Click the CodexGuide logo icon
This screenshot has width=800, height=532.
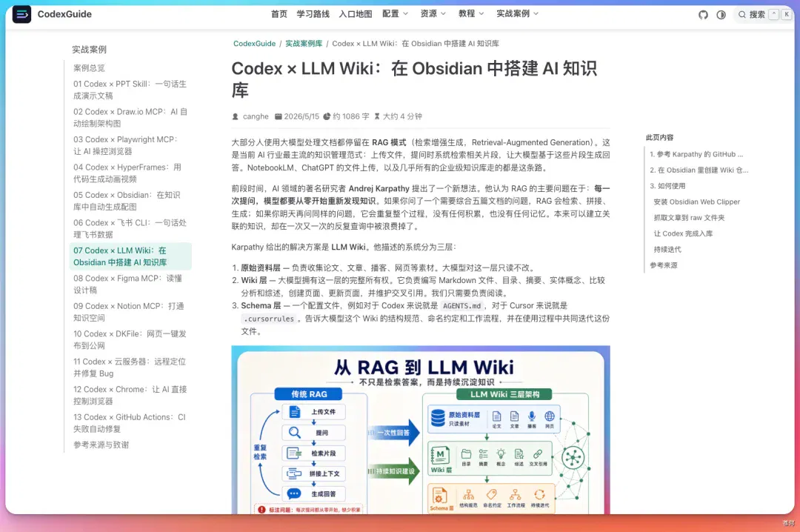click(21, 14)
